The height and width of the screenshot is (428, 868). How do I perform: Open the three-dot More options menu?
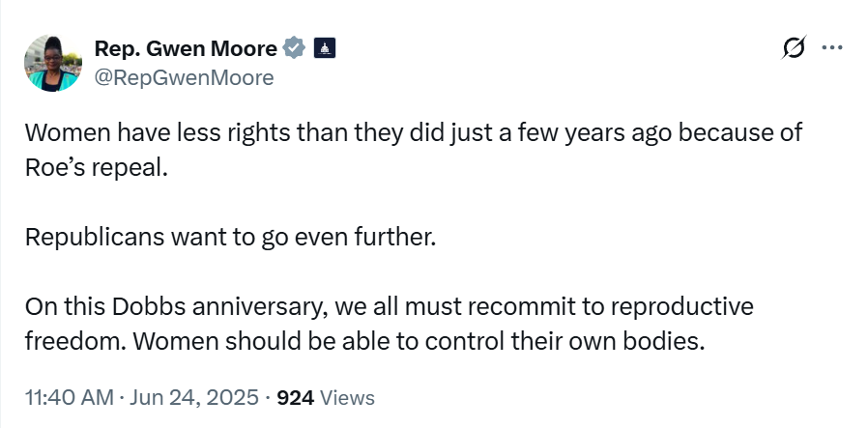[x=831, y=48]
